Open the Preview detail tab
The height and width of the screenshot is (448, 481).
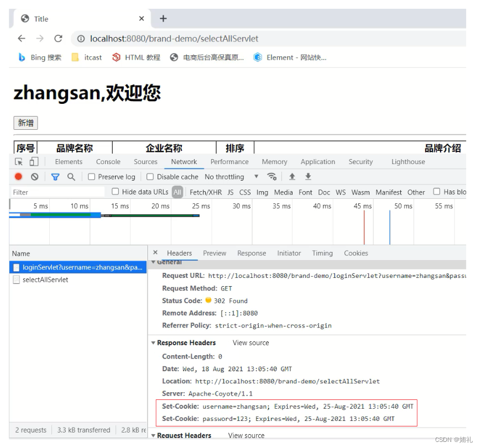(215, 253)
